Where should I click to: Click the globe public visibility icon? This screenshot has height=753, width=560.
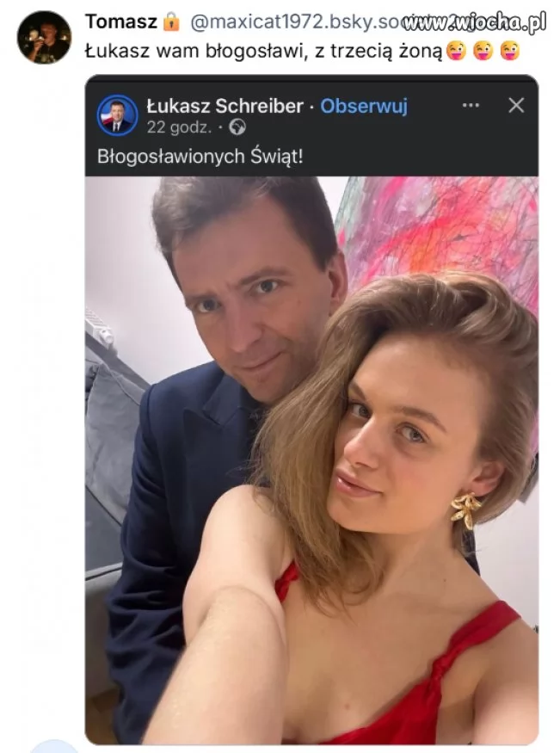(x=237, y=127)
